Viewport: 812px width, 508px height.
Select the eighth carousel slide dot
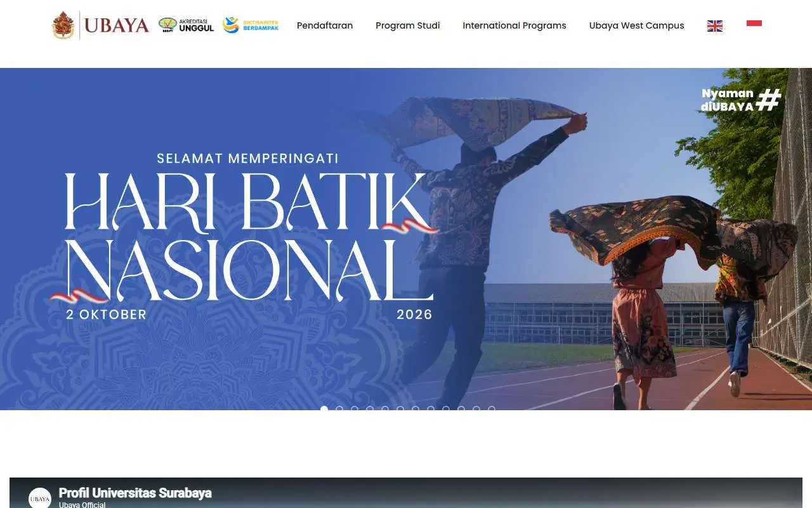(431, 409)
